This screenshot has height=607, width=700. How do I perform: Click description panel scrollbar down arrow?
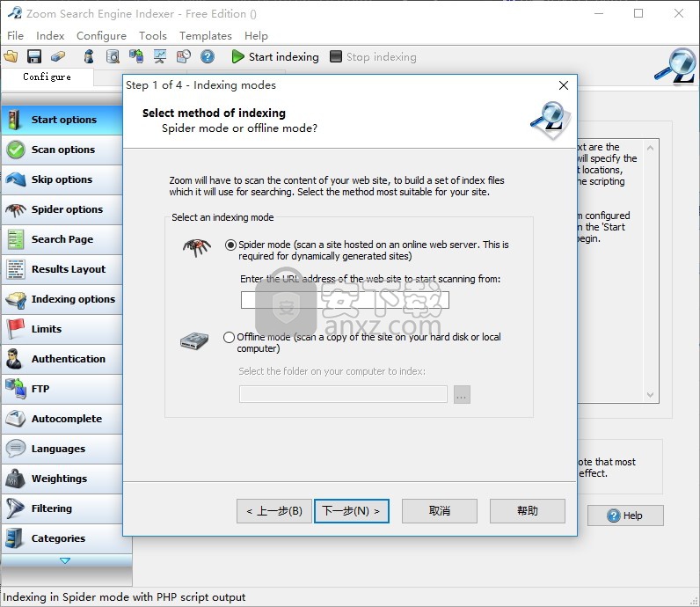(x=651, y=395)
